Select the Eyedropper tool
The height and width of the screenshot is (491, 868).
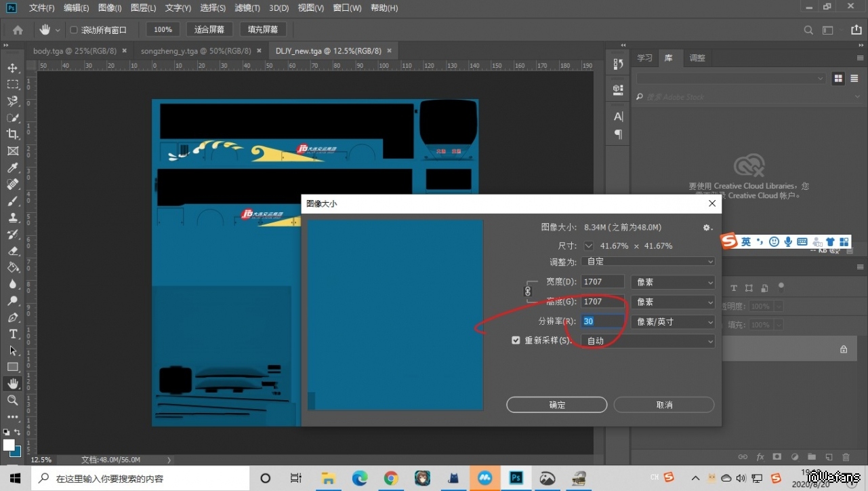(13, 168)
